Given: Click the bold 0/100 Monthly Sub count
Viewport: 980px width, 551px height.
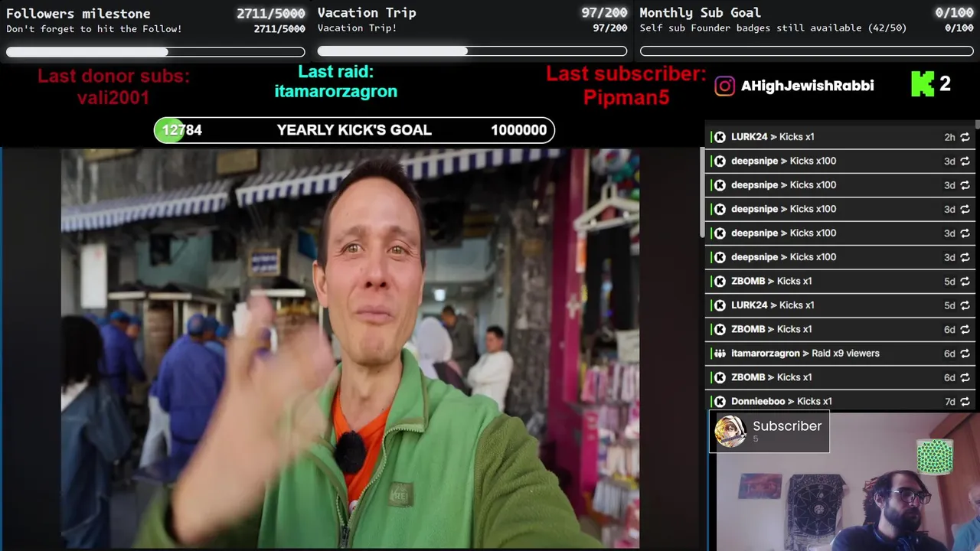Looking at the screenshot, I should [954, 12].
